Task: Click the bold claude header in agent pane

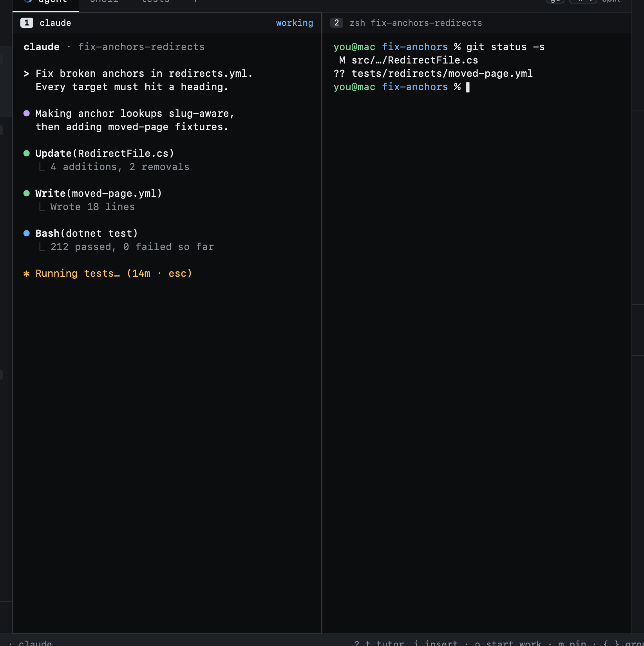Action: pos(42,47)
